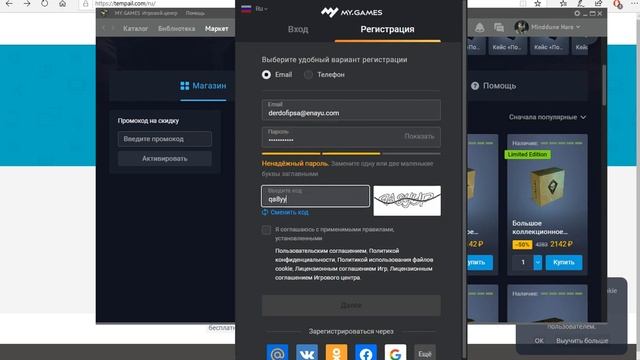Open the Сначала популярные sort dropdown
Viewport: 640px width, 360px height.
(547, 117)
